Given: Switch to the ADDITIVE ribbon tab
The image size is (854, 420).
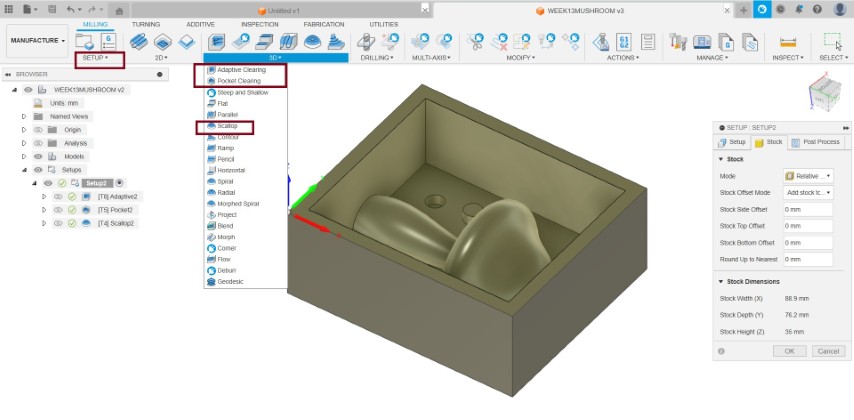Looking at the screenshot, I should point(200,25).
